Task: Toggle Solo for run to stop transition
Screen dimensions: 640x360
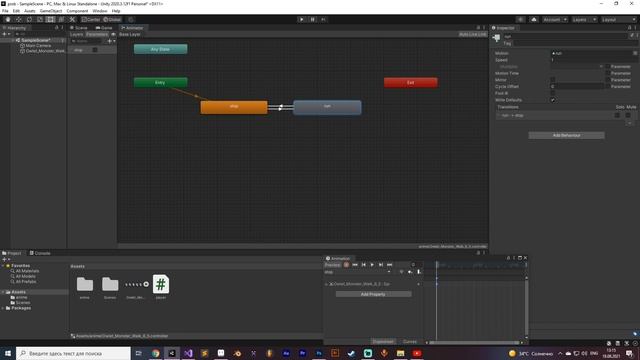Action: [x=617, y=116]
